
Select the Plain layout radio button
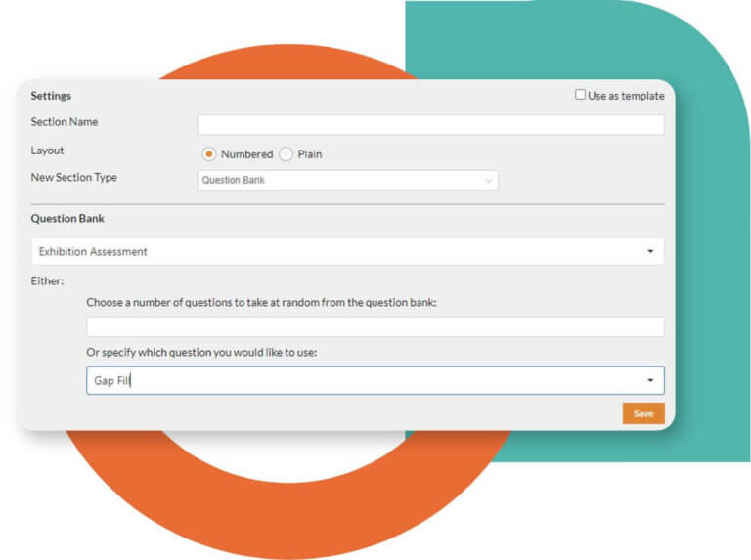coord(287,154)
